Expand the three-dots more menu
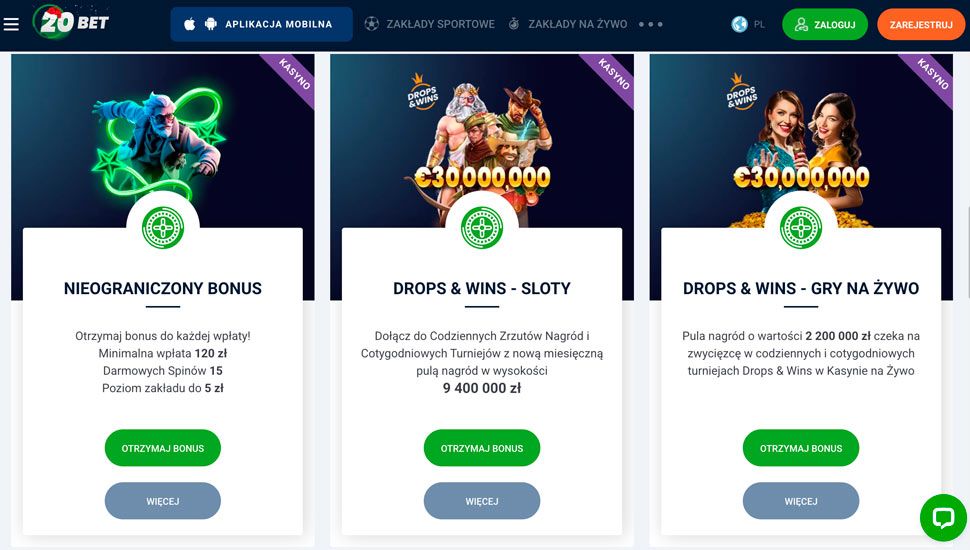This screenshot has height=550, width=970. pyautogui.click(x=651, y=24)
